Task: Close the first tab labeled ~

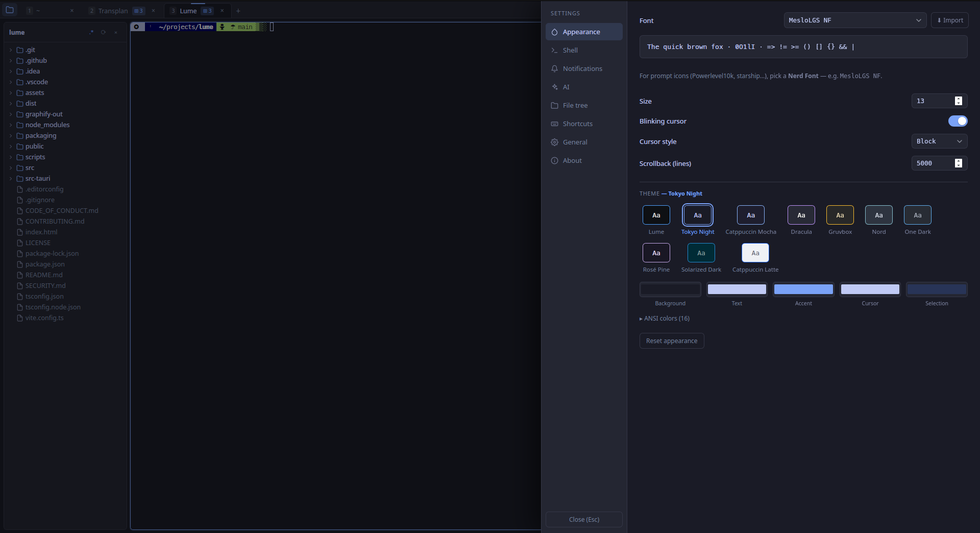Action: coord(72,11)
